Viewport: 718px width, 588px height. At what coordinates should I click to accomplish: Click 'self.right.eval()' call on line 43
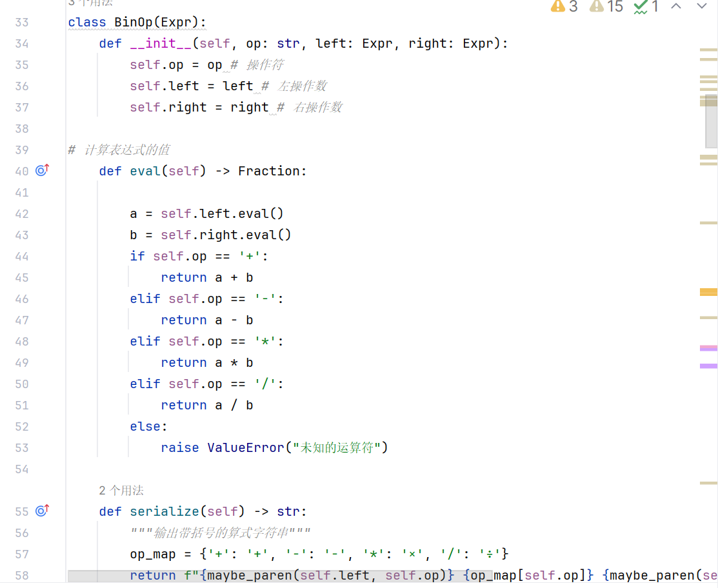point(226,235)
